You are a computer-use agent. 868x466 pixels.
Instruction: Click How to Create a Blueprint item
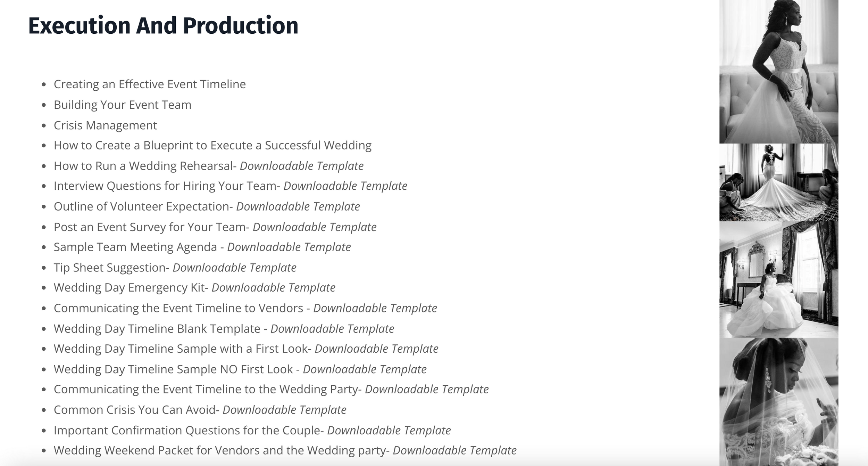[212, 145]
